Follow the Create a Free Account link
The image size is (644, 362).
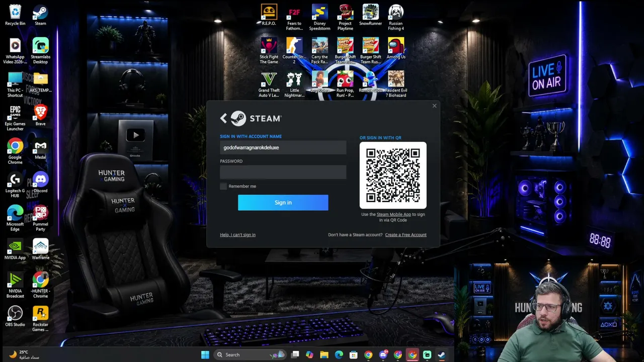(x=406, y=235)
